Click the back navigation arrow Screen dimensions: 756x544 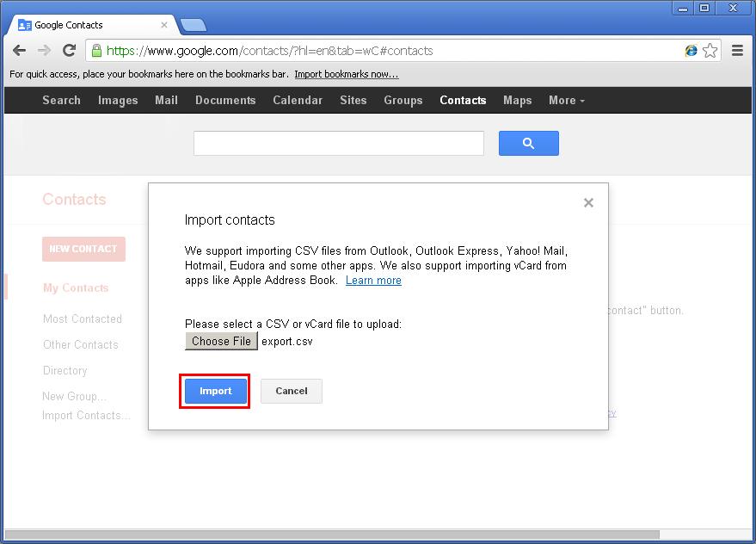pyautogui.click(x=20, y=50)
